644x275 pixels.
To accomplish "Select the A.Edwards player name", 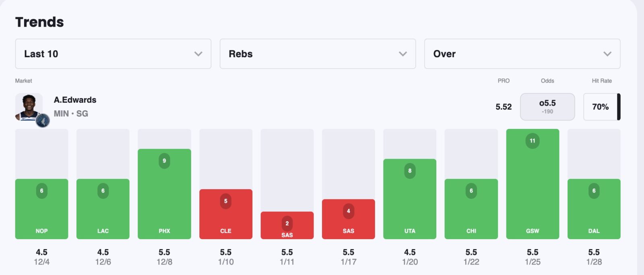I will 75,100.
